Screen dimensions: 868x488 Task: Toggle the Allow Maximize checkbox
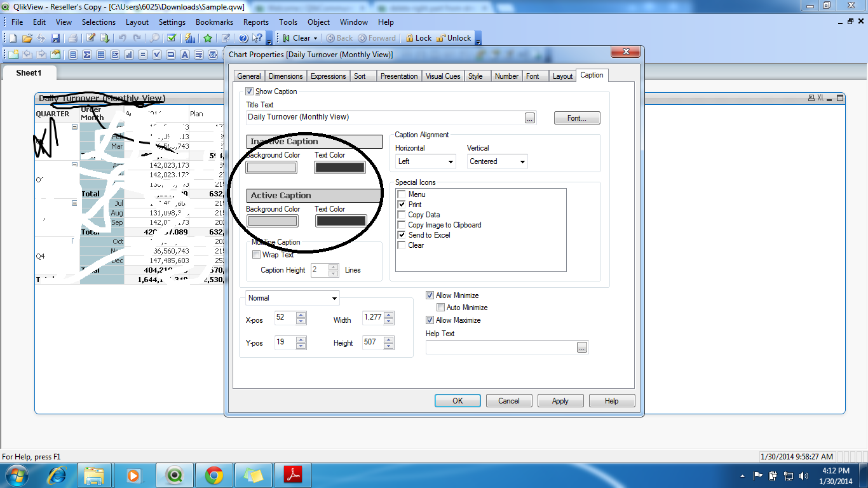(430, 320)
